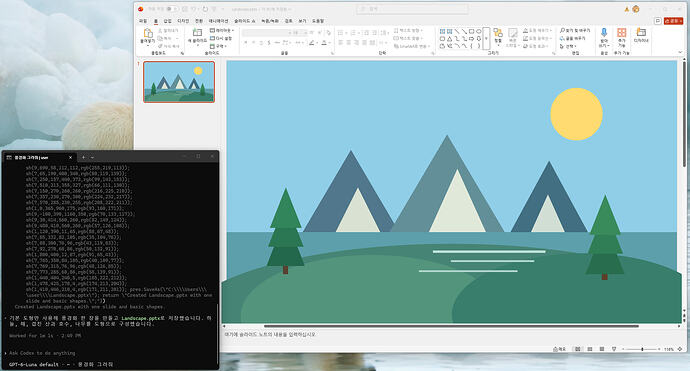690x371 pixels.
Task: Click the Arrange shapes icon
Action: [498, 32]
